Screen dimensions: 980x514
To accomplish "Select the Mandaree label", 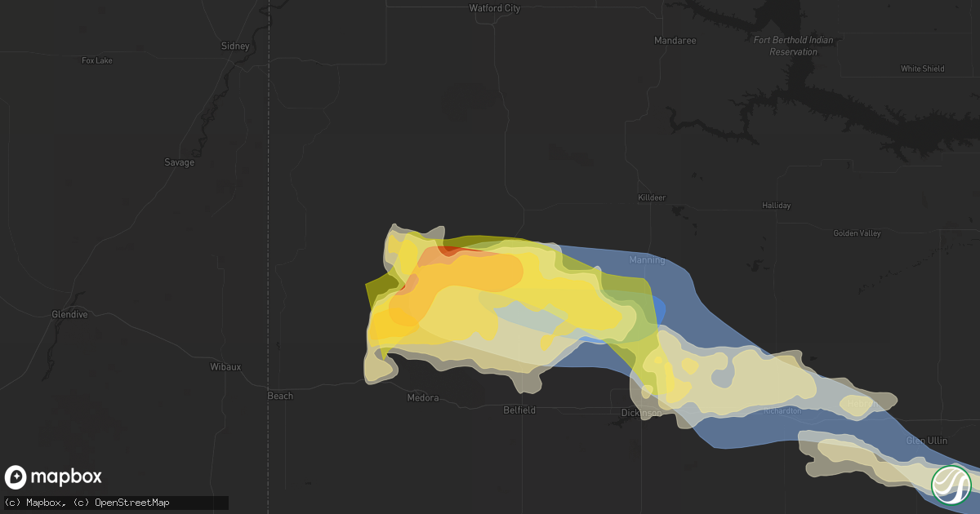I will click(675, 40).
